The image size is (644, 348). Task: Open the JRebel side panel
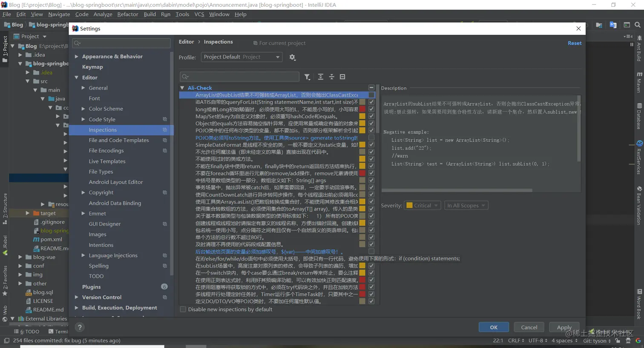pos(5,245)
